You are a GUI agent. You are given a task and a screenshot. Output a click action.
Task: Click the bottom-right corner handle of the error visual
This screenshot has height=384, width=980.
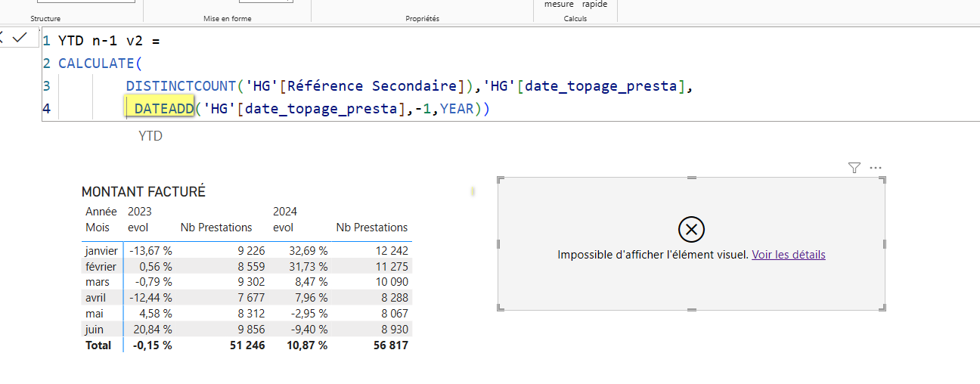(881, 306)
